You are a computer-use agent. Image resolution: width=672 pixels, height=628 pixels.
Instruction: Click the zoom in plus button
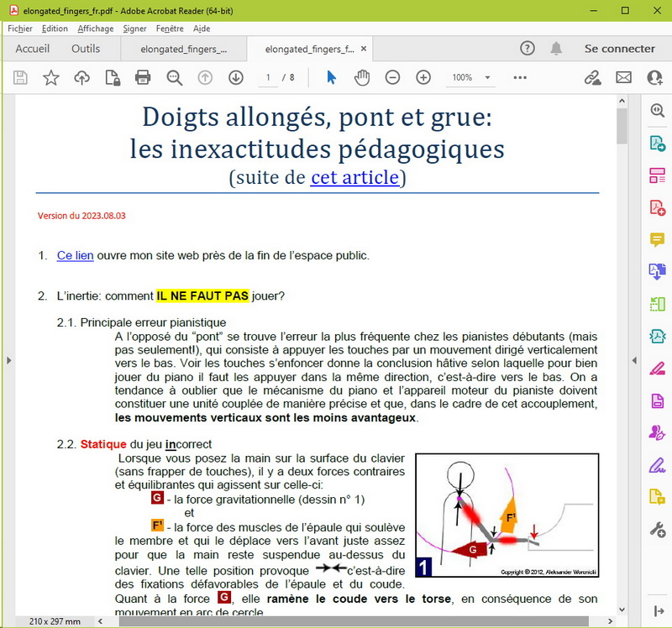423,77
